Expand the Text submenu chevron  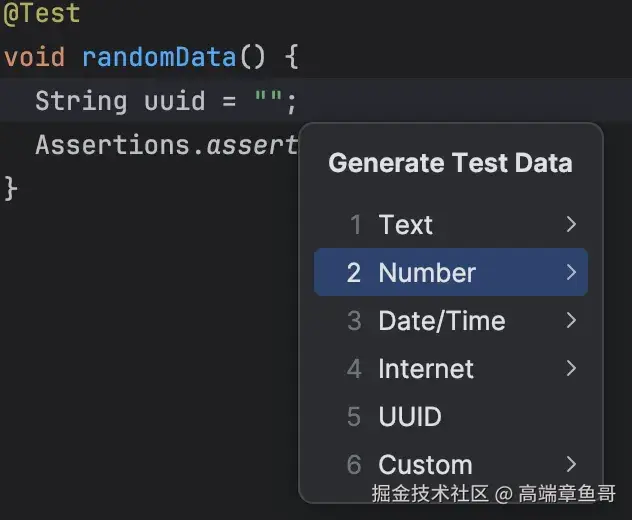pyautogui.click(x=571, y=225)
